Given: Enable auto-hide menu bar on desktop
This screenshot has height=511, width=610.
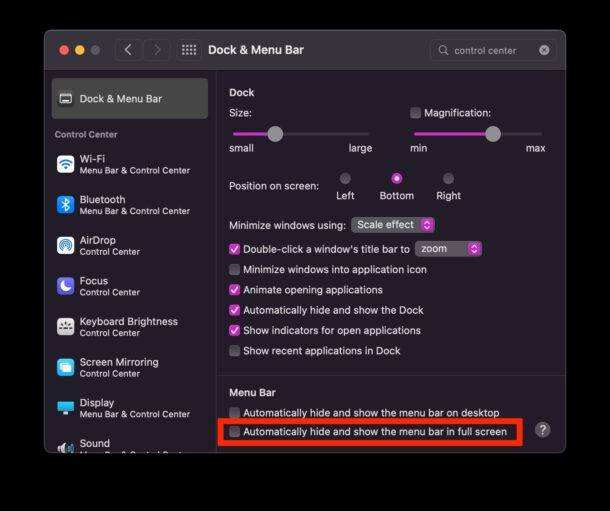Looking at the screenshot, I should (234, 412).
